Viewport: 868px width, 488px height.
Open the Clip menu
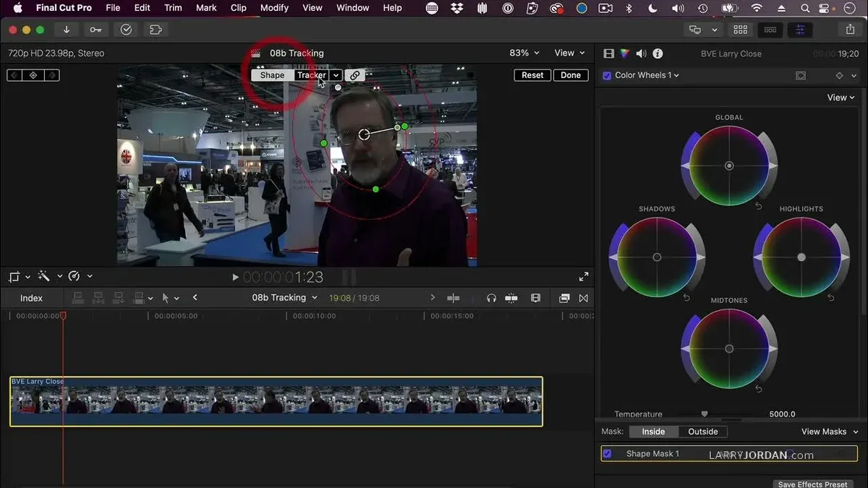point(238,8)
